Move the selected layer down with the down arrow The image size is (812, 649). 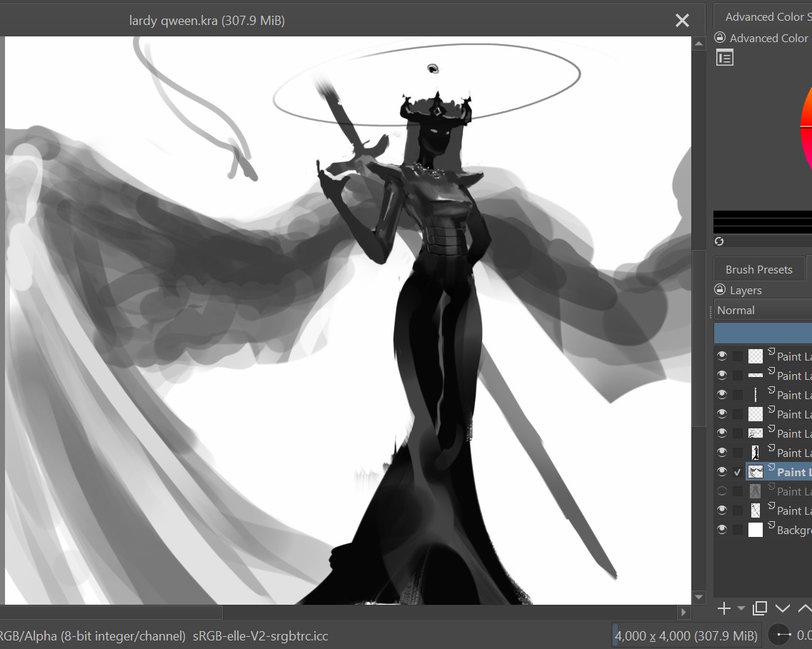[x=782, y=608]
